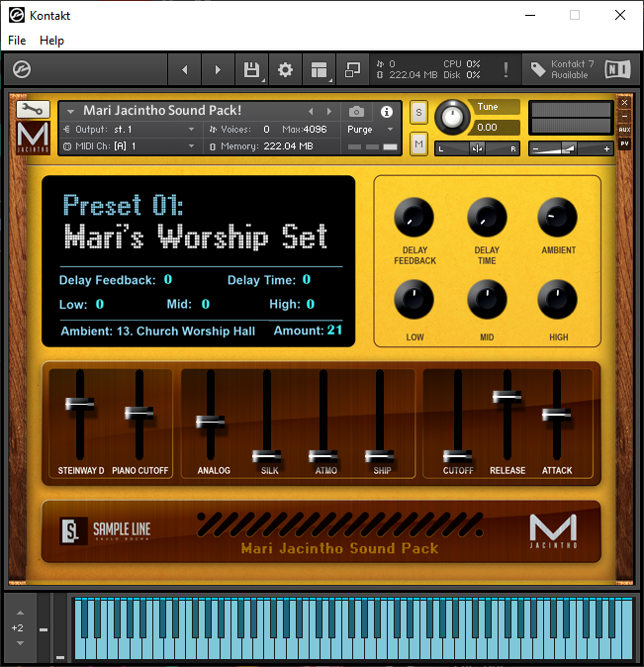Screen dimensions: 644x667
Task: Select next preset arrow in instrument header
Action: pyautogui.click(x=329, y=112)
